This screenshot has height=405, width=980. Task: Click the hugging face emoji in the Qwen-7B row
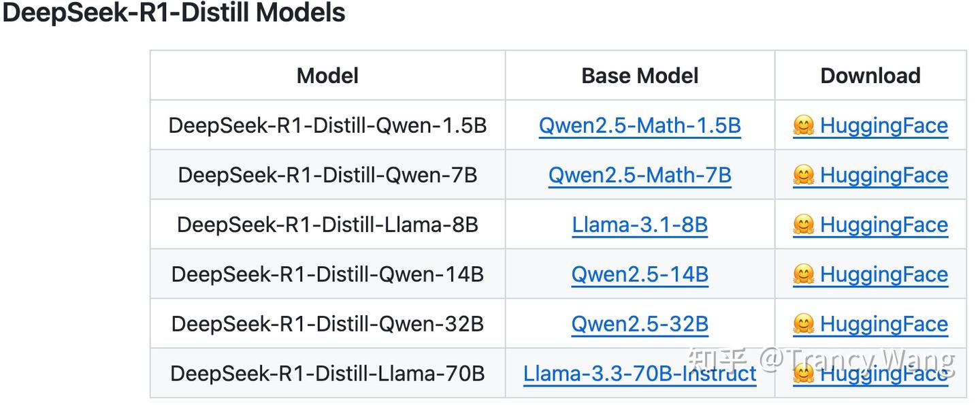pos(804,176)
